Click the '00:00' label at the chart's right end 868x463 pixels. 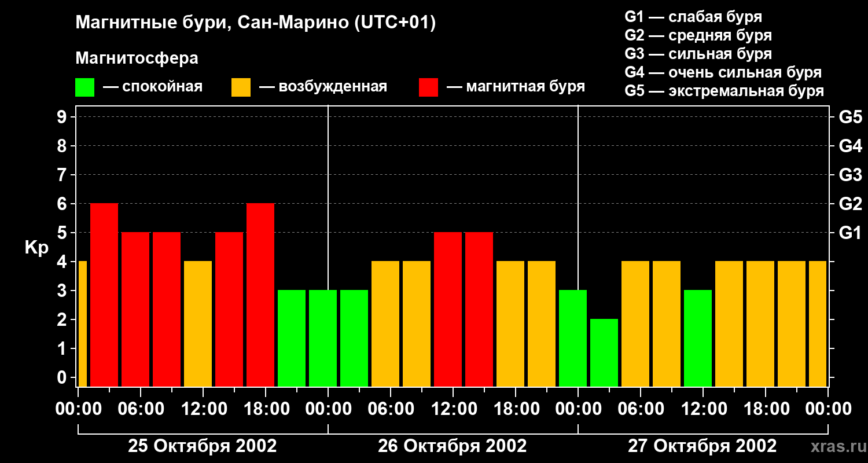828,409
